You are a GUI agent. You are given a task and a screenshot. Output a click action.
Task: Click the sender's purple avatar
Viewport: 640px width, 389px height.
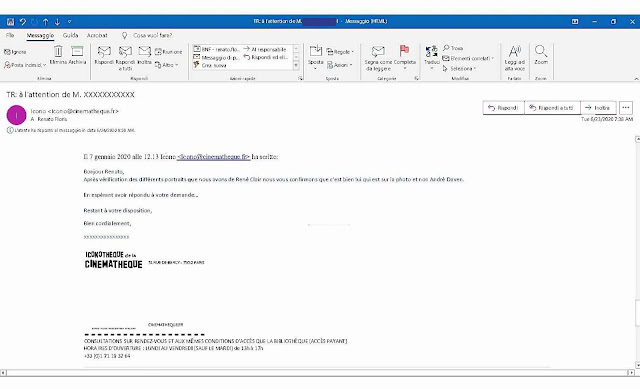pyautogui.click(x=16, y=115)
